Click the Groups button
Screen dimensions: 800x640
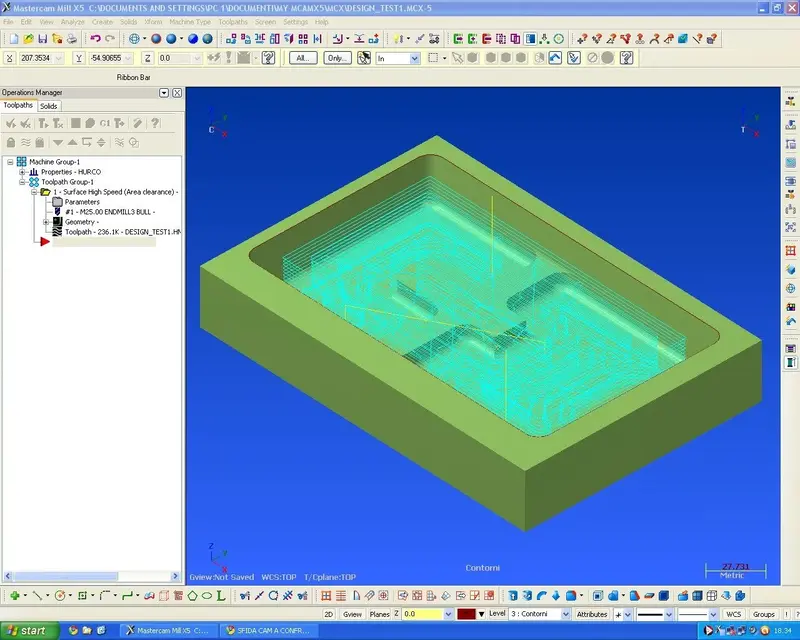[x=764, y=614]
